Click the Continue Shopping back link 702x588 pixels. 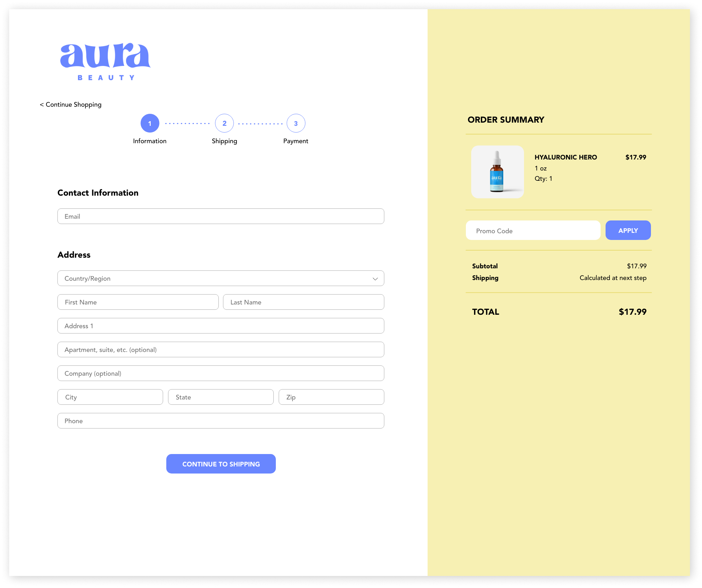click(x=71, y=105)
